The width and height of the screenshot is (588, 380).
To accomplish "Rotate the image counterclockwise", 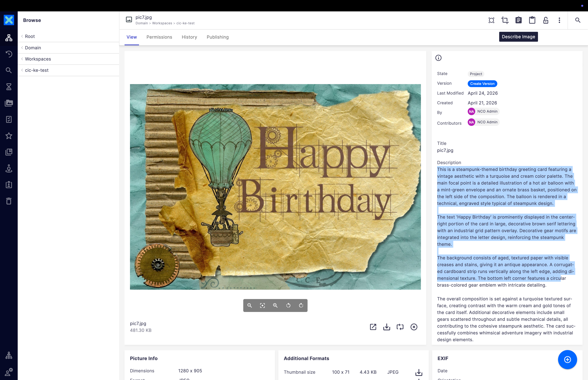I will (288, 305).
